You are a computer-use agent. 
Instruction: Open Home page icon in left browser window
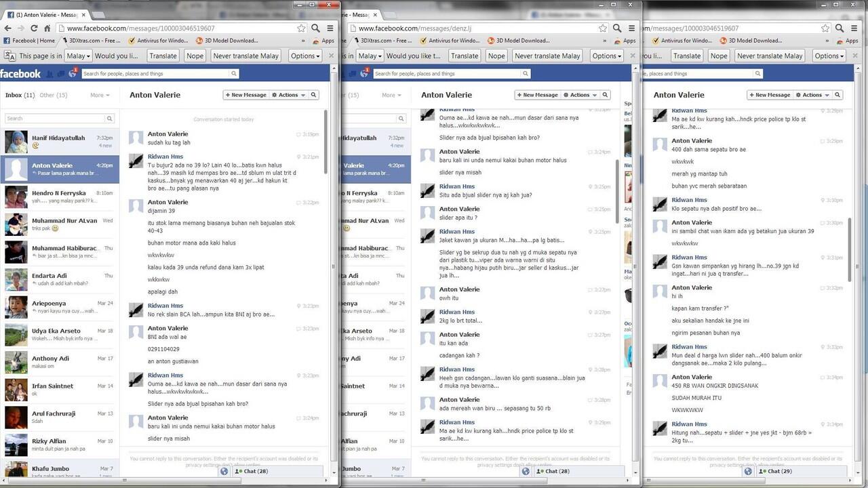pos(47,28)
